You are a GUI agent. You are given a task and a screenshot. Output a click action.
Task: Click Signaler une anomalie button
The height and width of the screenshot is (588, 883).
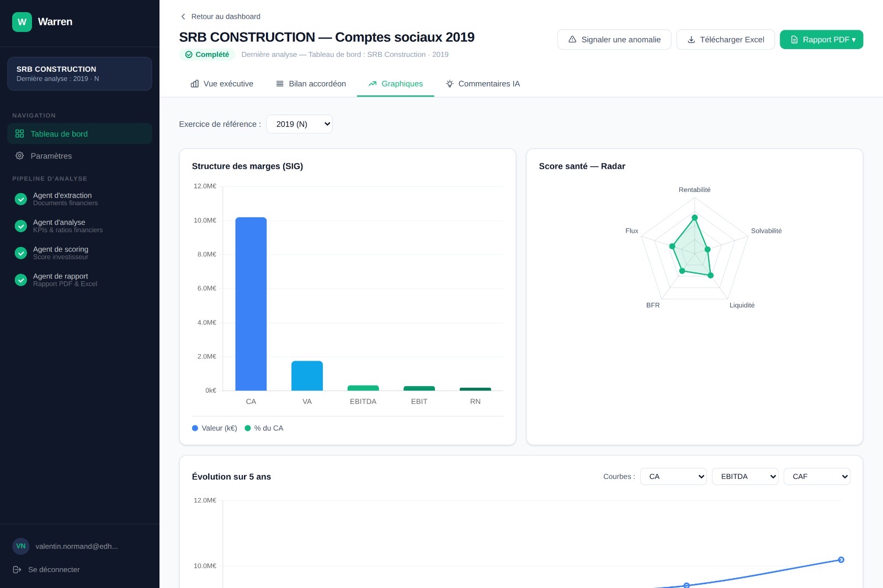tap(614, 40)
